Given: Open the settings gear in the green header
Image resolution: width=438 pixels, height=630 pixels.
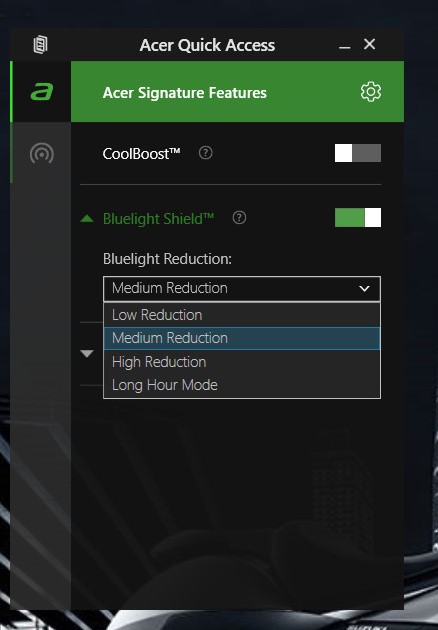Looking at the screenshot, I should pos(370,92).
